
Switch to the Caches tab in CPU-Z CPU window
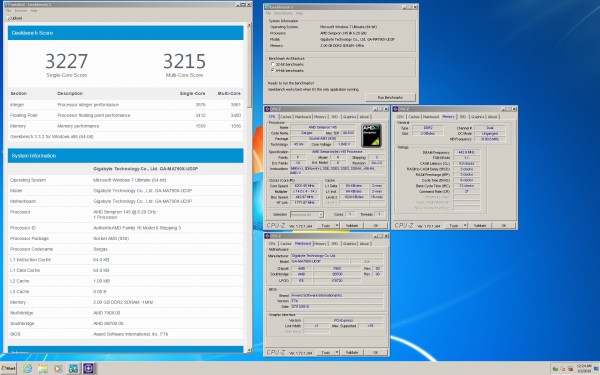coord(286,117)
